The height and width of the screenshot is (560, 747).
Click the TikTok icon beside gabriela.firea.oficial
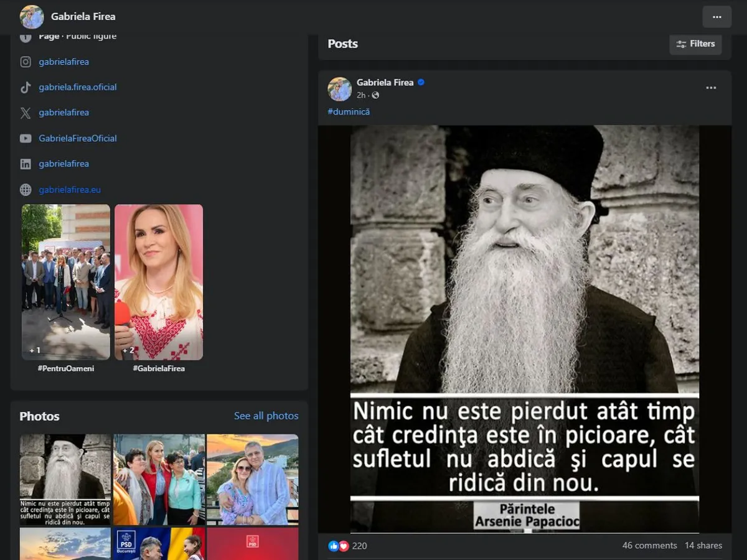click(26, 87)
